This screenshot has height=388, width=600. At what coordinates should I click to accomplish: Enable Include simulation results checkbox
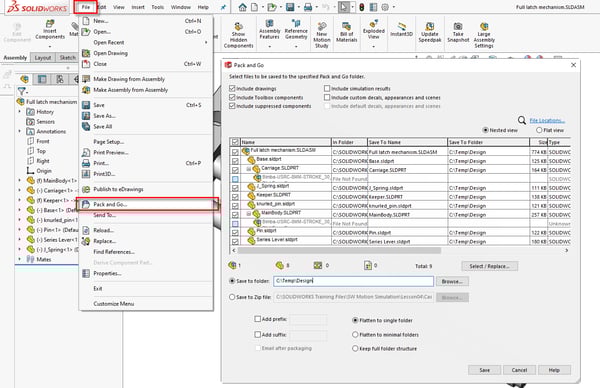click(x=327, y=88)
